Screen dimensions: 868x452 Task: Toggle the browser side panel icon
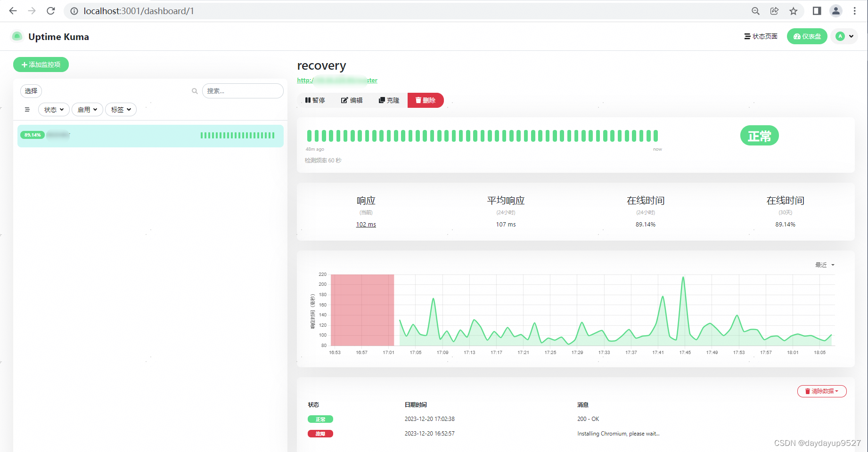pyautogui.click(x=817, y=11)
